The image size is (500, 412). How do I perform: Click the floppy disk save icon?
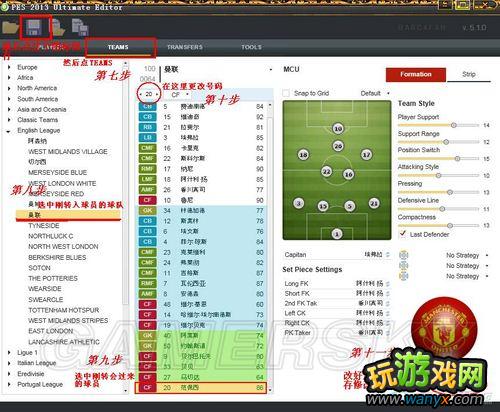[x=34, y=27]
